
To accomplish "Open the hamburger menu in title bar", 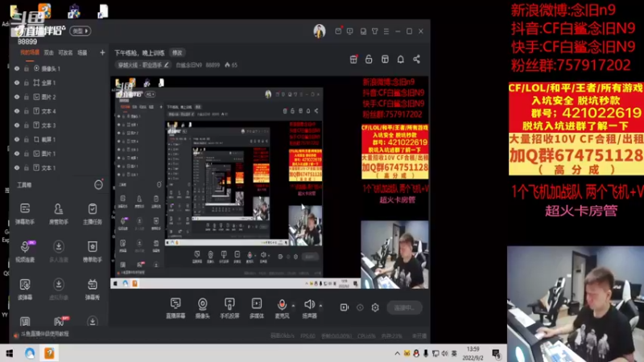I will (x=386, y=31).
